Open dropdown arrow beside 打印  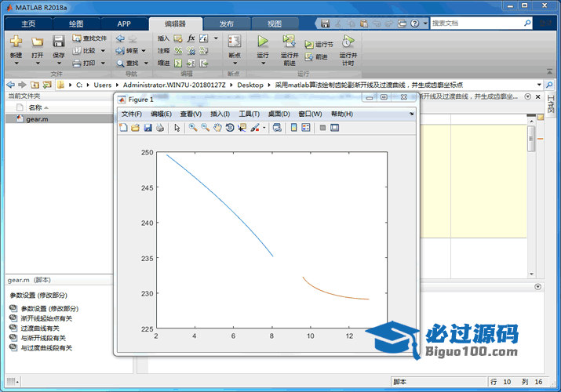pos(103,64)
